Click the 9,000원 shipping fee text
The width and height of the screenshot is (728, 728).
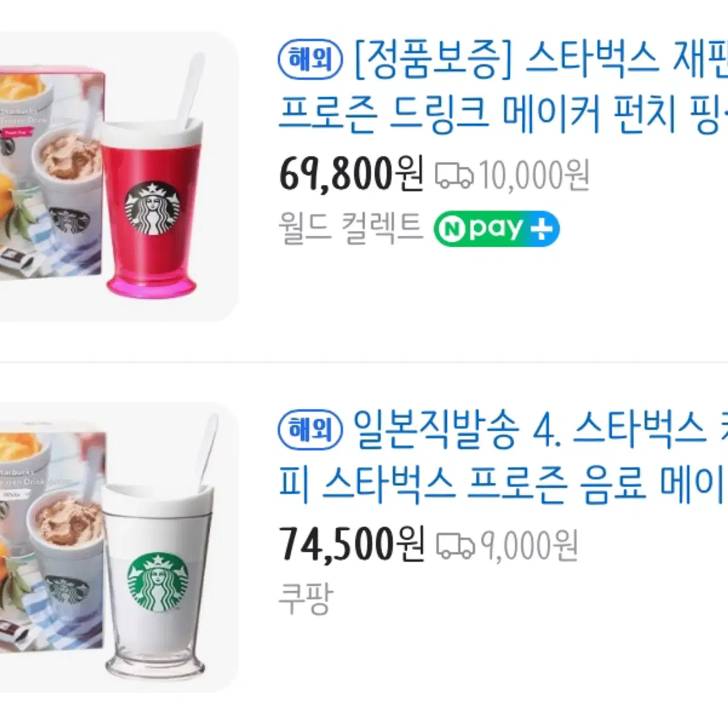point(529,546)
